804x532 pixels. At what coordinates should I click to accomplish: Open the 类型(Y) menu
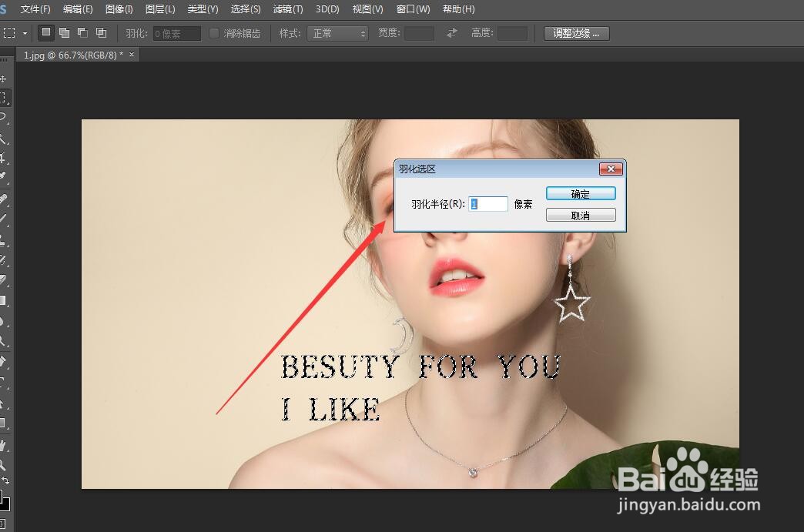click(x=203, y=9)
